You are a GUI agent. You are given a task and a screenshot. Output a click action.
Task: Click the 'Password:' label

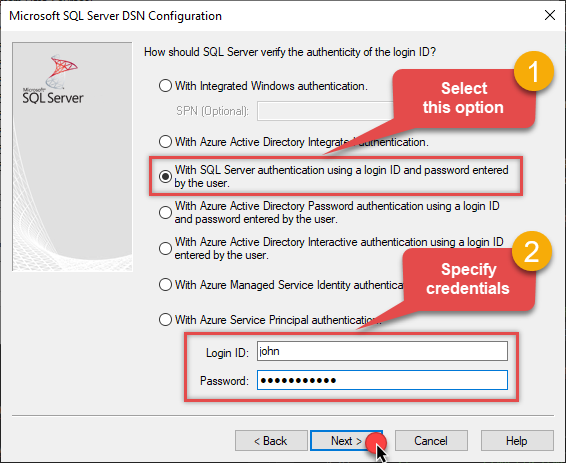pos(224,381)
